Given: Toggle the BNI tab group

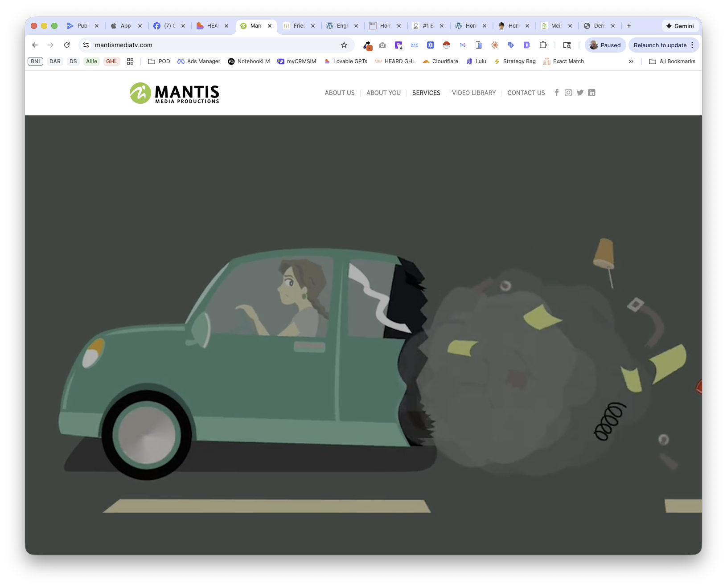Looking at the screenshot, I should 35,61.
